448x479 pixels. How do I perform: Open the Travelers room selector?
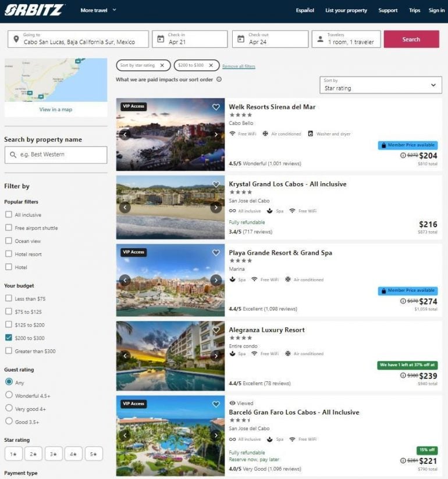[347, 39]
